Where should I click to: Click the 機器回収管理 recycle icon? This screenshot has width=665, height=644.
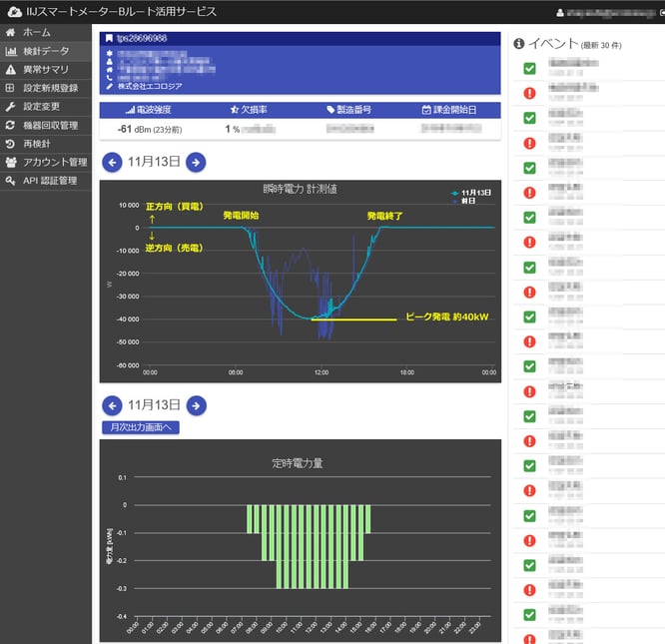pos(11,126)
